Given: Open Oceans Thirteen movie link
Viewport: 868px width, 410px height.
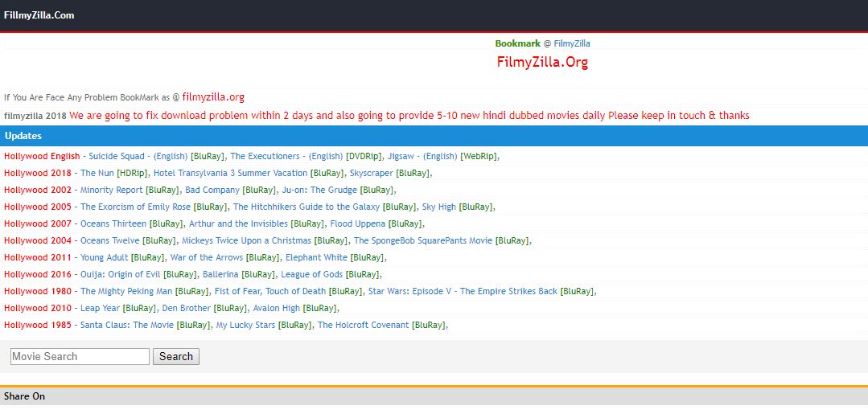Looking at the screenshot, I should pos(113,224).
